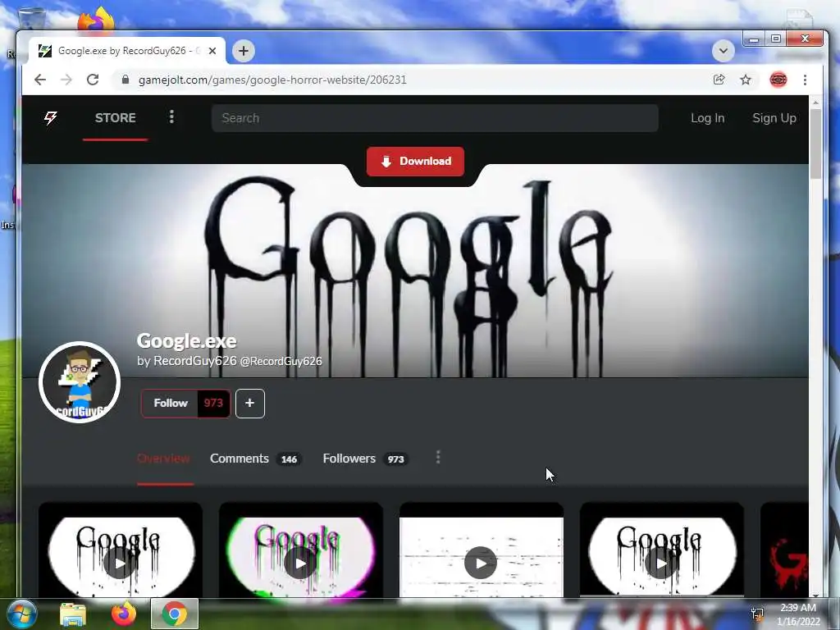Click the address bar URL
Screen dimensions: 840x630
point(272,80)
